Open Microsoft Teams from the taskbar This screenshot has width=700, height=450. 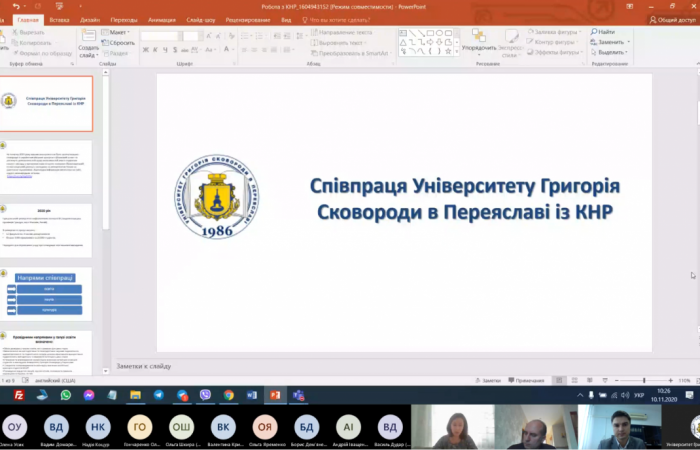click(x=298, y=395)
